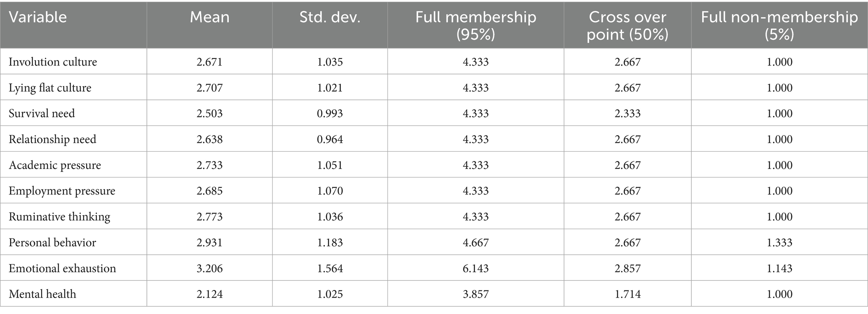Click the Employment pressure row label
The image size is (868, 314).
tap(62, 191)
